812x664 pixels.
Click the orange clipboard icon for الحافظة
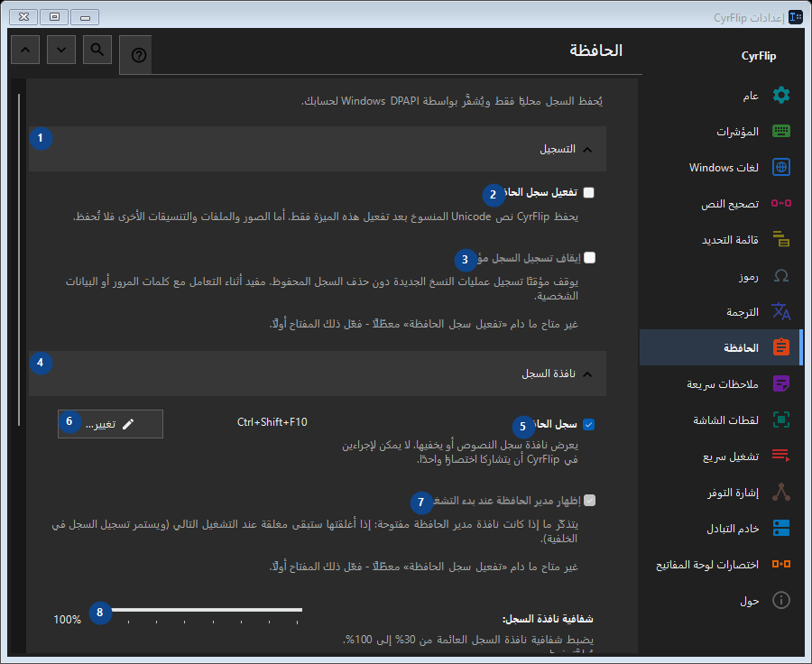[781, 347]
